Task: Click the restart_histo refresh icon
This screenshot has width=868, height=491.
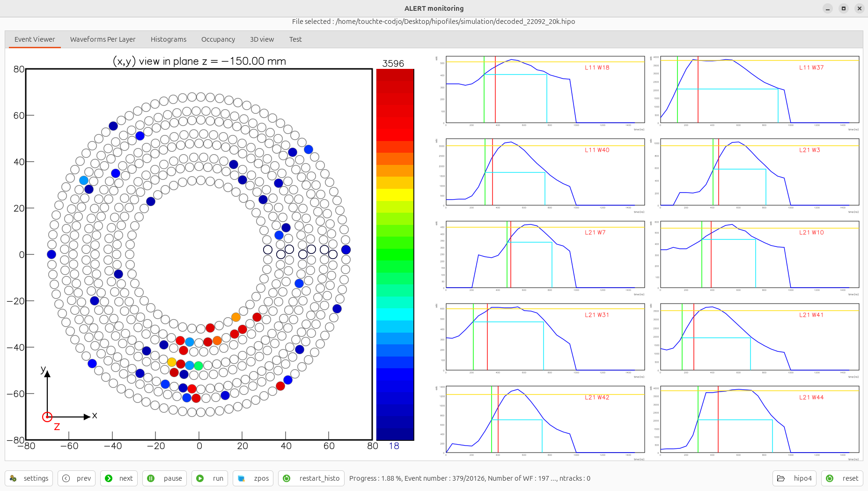Action: (x=287, y=478)
